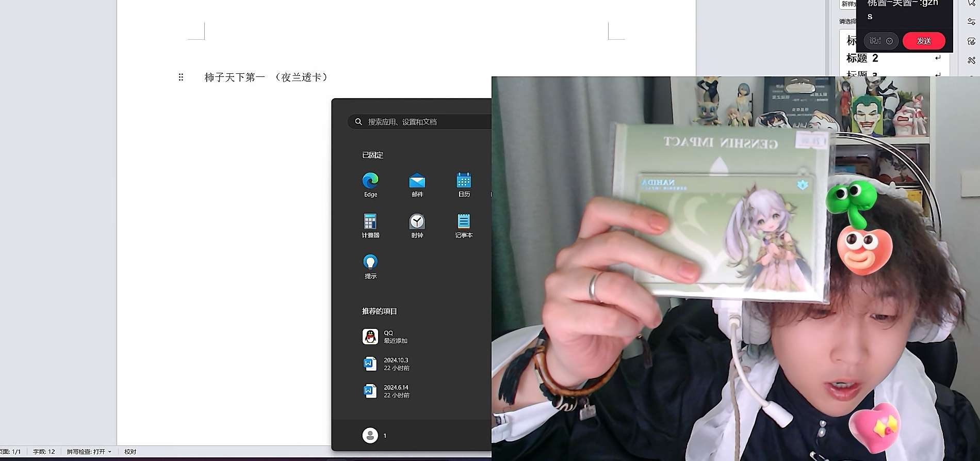Click the webcam video overlay
This screenshot has height=461, width=980.
coord(736,268)
